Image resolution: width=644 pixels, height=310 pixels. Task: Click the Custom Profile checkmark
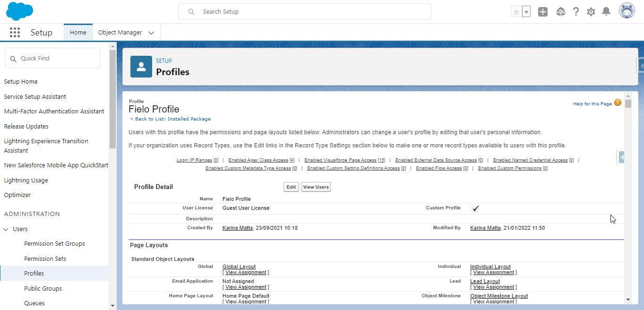click(x=475, y=208)
